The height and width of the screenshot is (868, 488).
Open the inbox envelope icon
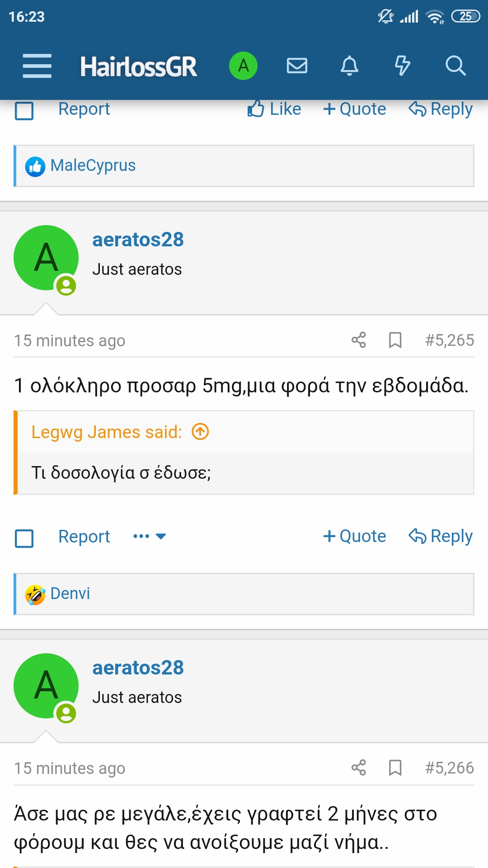pos(297,66)
